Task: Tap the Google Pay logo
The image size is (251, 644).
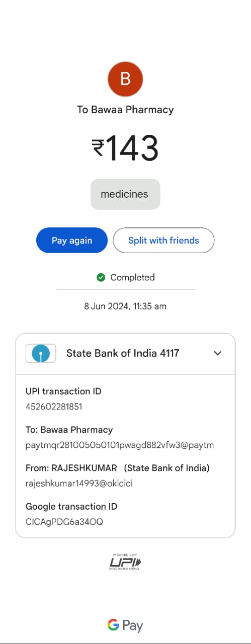Action: pos(125,625)
